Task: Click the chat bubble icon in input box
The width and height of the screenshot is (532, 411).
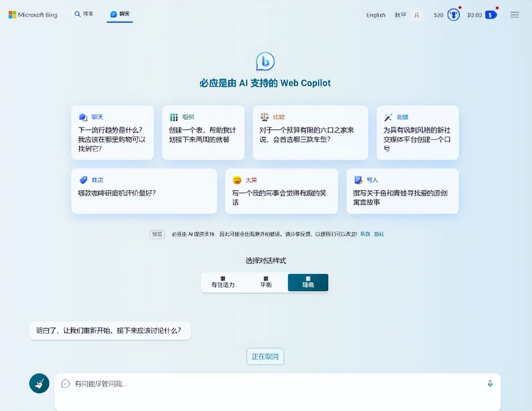Action: [x=66, y=384]
